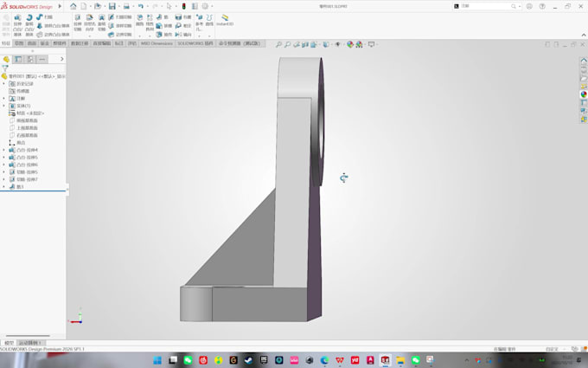Select the Revolved Cut tool

(102, 23)
